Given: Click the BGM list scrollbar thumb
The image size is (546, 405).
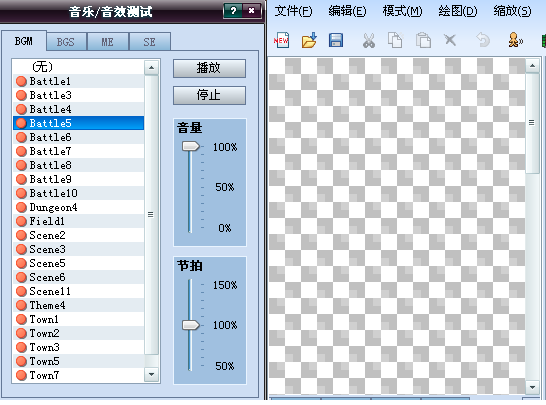Looking at the screenshot, I should 151,215.
